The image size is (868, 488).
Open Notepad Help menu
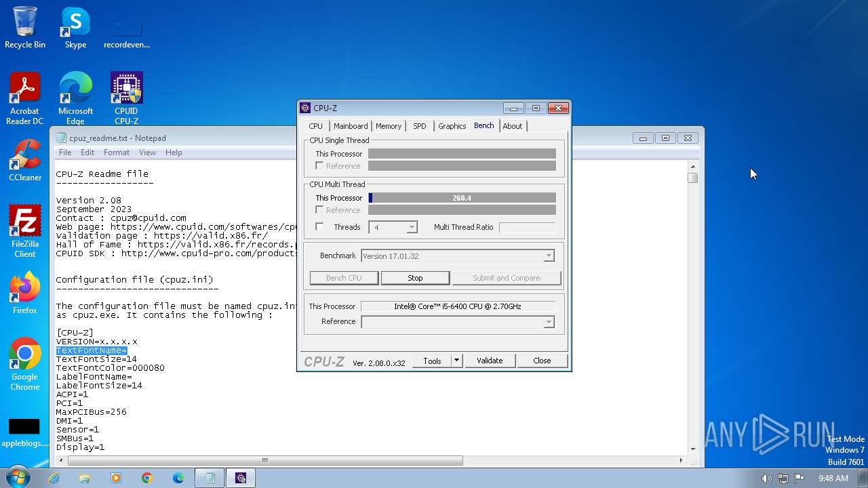[174, 152]
